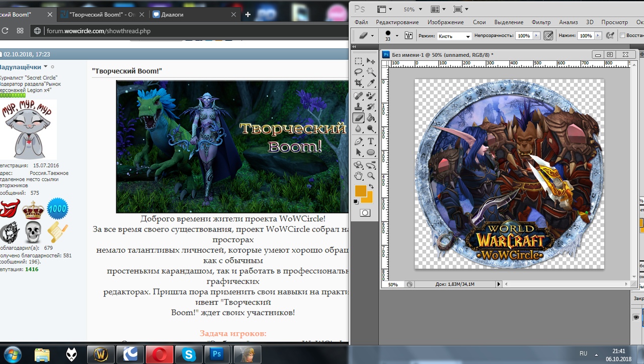Viewport: 644px width, 364px height.
Task: Click the Надулащёчки username link
Action: (x=20, y=67)
